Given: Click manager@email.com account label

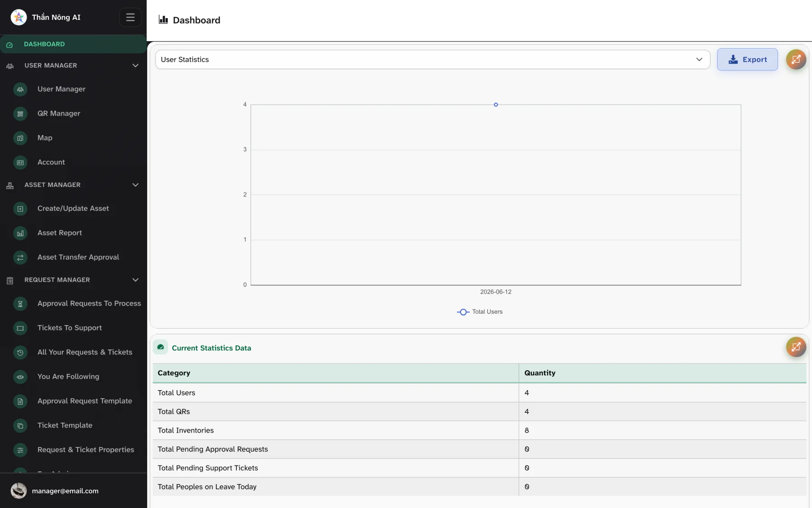Looking at the screenshot, I should (65, 491).
